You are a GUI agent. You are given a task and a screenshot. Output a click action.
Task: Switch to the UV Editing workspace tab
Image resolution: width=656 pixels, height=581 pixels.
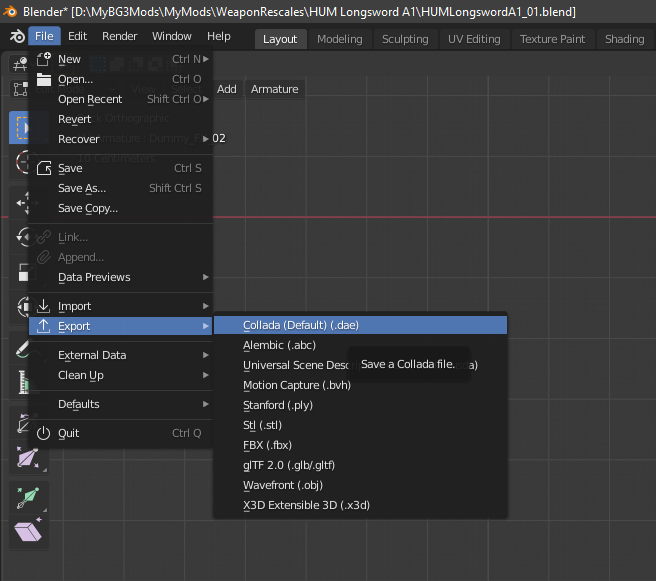pos(474,39)
